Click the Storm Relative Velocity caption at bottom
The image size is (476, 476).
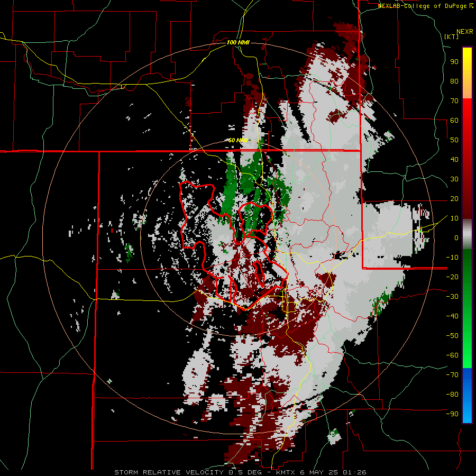[240, 472]
